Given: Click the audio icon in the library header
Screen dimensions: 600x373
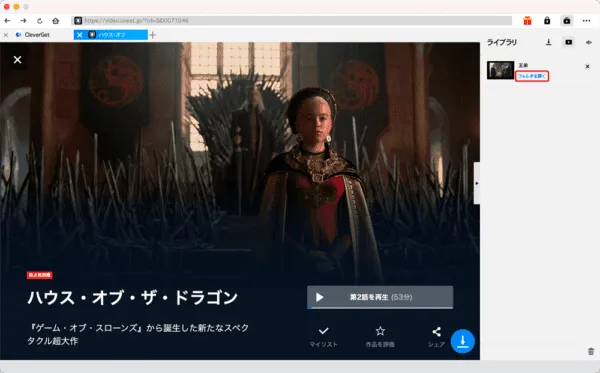Looking at the screenshot, I should coord(589,42).
